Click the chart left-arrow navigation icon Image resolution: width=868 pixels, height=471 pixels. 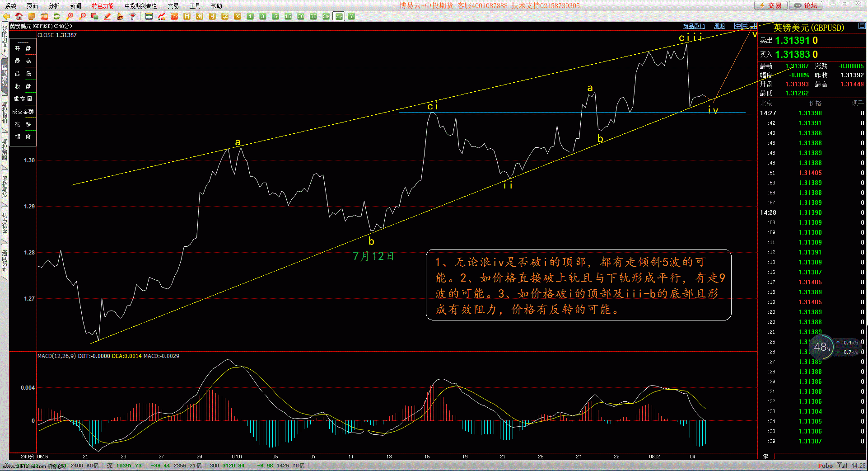click(x=738, y=26)
